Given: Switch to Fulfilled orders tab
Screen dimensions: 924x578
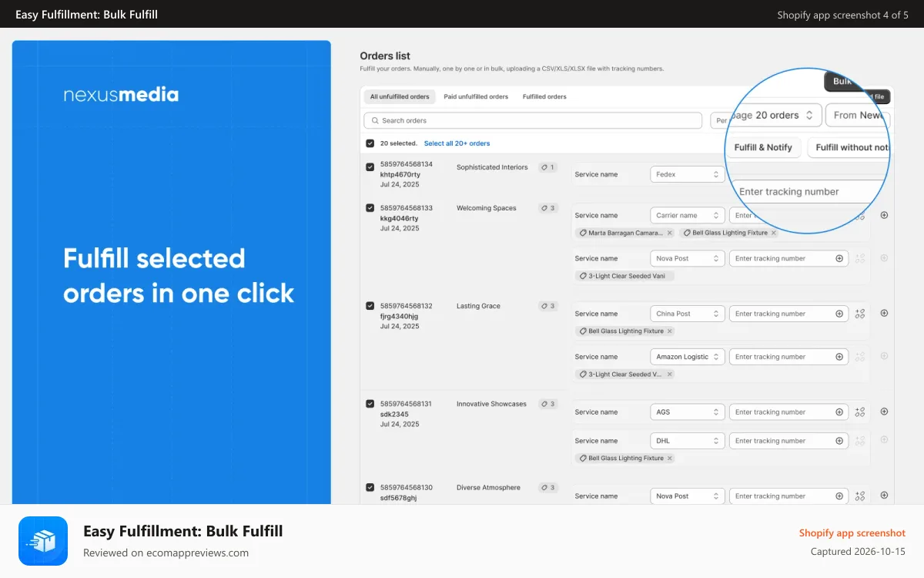Looking at the screenshot, I should tap(544, 97).
